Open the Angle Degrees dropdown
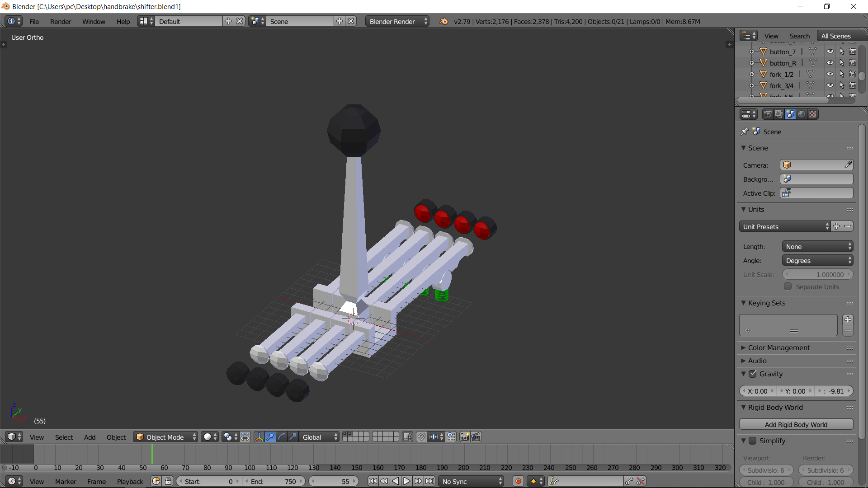Viewport: 868px width, 488px height. [817, 261]
